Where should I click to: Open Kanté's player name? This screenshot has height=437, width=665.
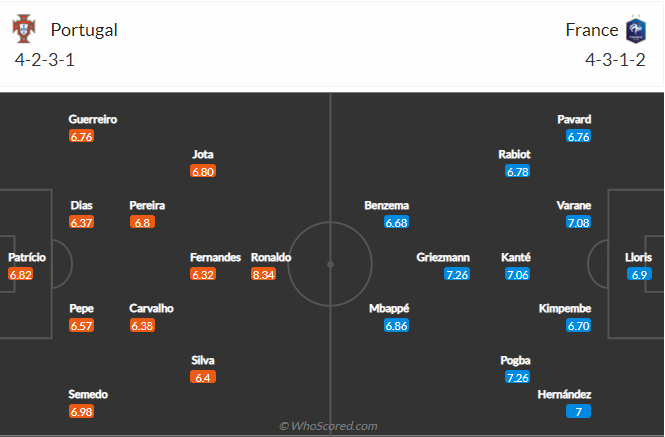click(516, 257)
